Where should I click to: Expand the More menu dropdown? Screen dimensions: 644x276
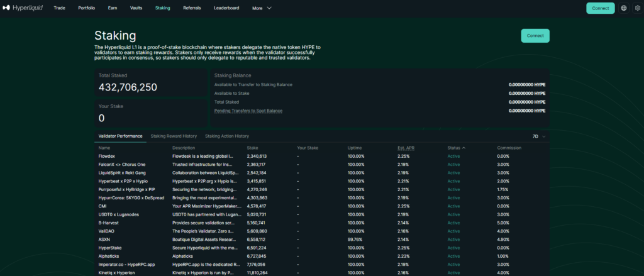(x=262, y=8)
